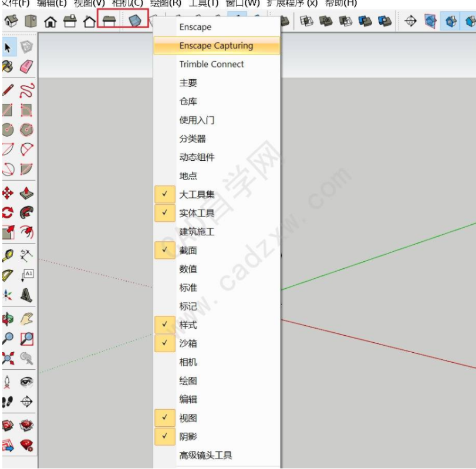This screenshot has height=469, width=476.
Task: Select the Move tool
Action: [8, 193]
